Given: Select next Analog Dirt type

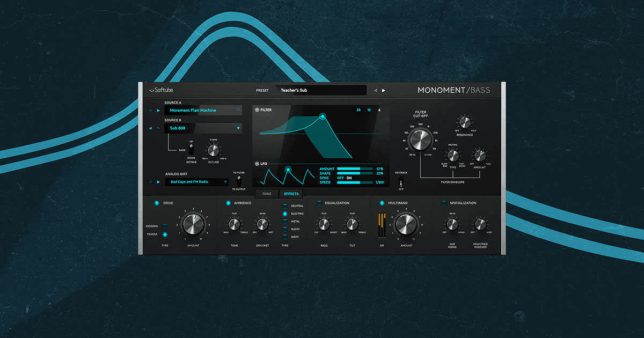Looking at the screenshot, I should pos(158,182).
